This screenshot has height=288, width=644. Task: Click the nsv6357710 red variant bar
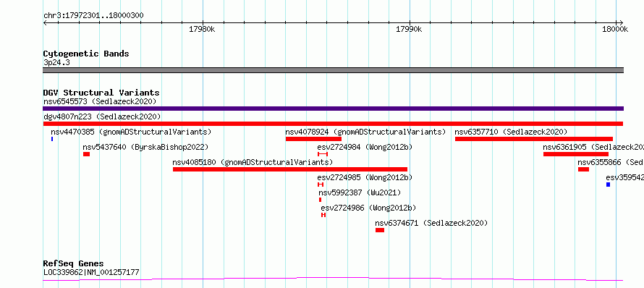tap(534, 139)
